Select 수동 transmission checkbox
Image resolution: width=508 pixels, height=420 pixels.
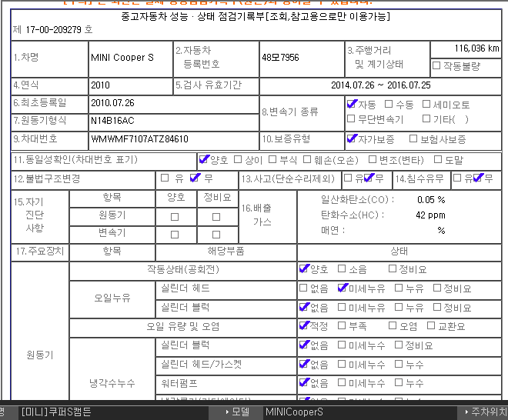coord(389,104)
